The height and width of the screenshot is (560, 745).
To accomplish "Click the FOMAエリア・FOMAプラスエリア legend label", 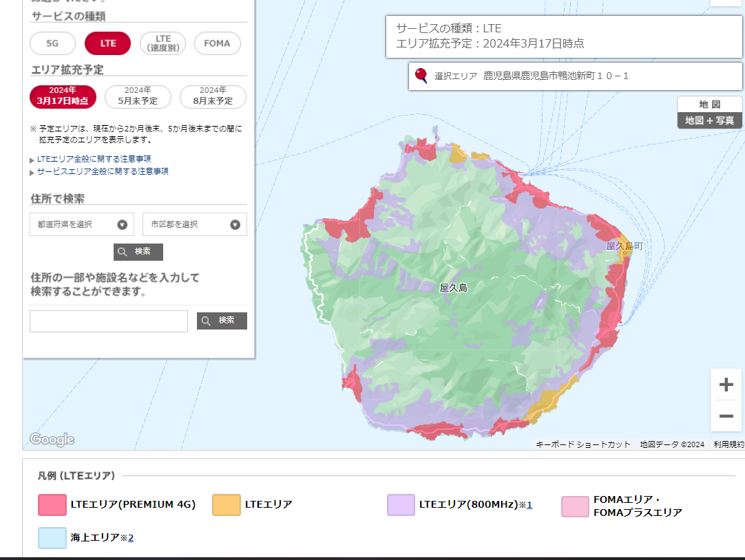I will pos(638,506).
